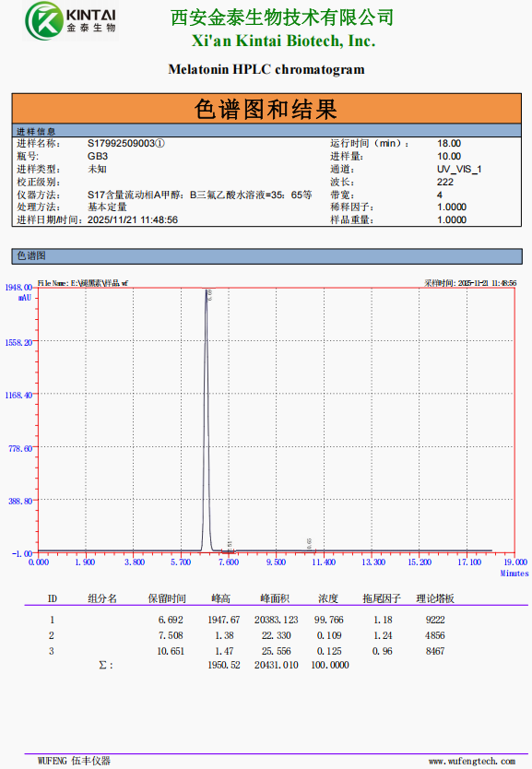
Task: Click retention time '7.508' in row 2
Action: click(171, 635)
